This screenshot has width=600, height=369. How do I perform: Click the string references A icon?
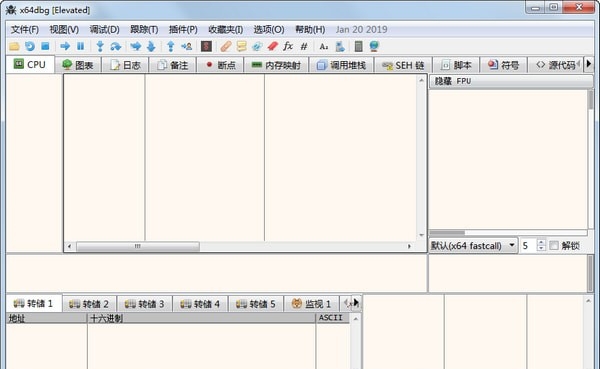[x=324, y=47]
